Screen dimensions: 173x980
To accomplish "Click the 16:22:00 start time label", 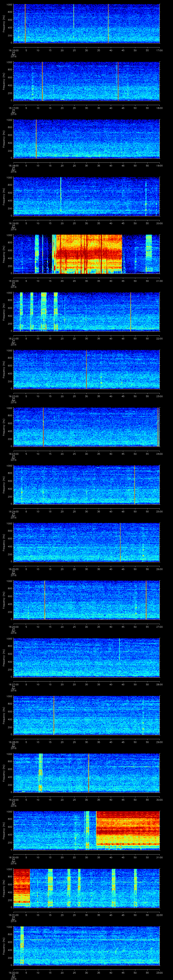I will click(14, 396).
